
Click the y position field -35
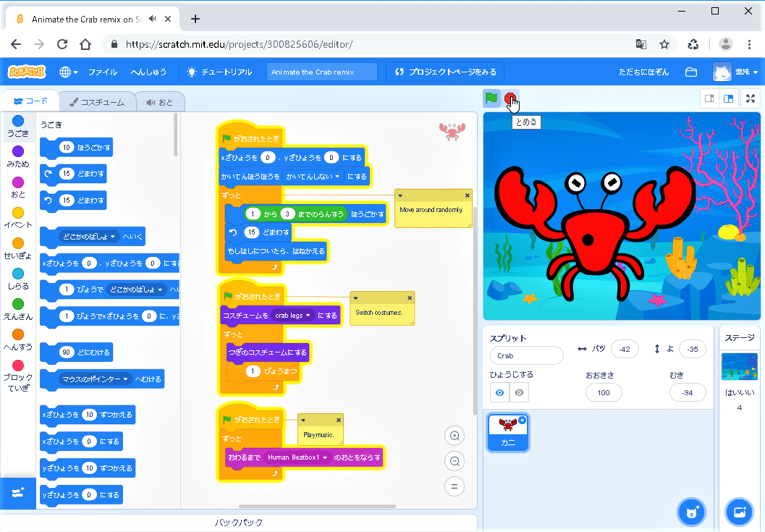pos(693,349)
